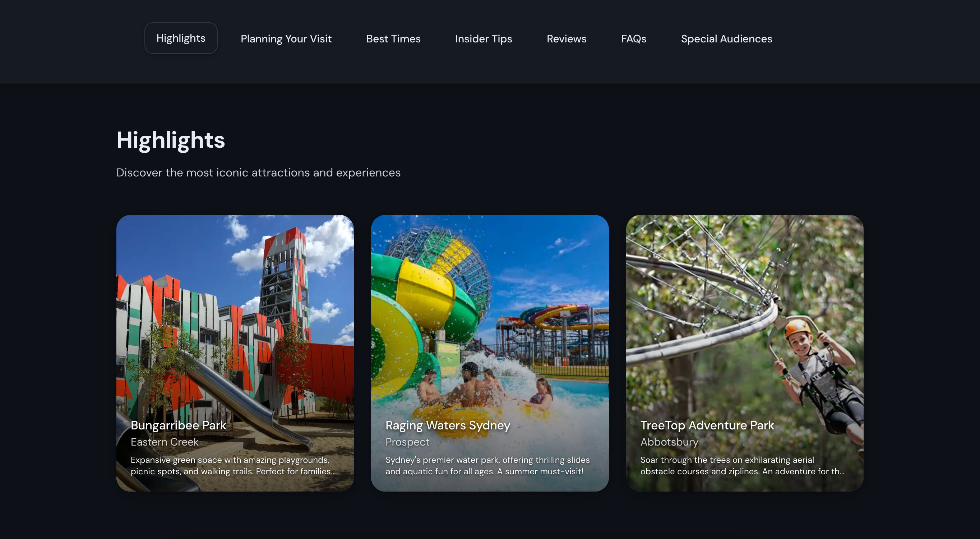
Task: Select the TreeTop Adventure Park title
Action: [707, 425]
